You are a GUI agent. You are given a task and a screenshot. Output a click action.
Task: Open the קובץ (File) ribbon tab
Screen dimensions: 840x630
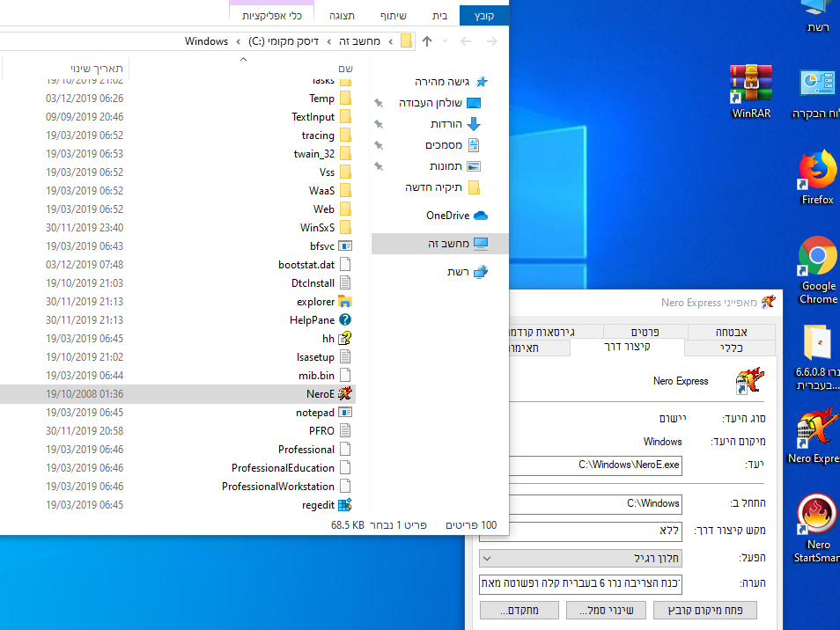coord(483,16)
